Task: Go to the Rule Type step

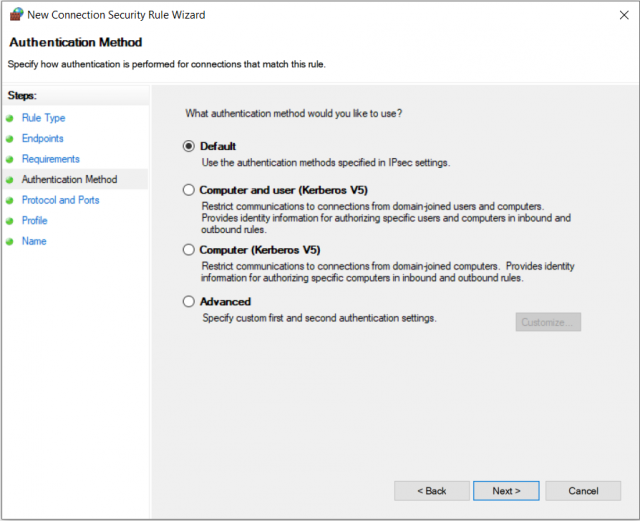Action: [44, 118]
